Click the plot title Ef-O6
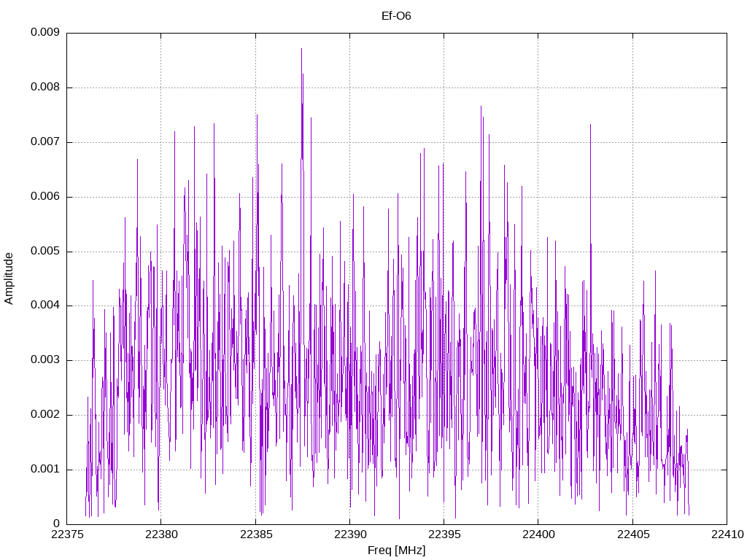The width and height of the screenshot is (747, 560). click(x=396, y=16)
